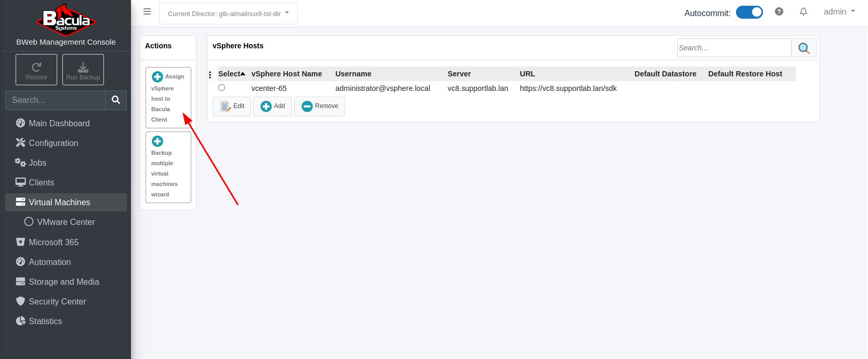This screenshot has width=868, height=359.
Task: Click the vcenter-65 host name
Action: pos(269,88)
